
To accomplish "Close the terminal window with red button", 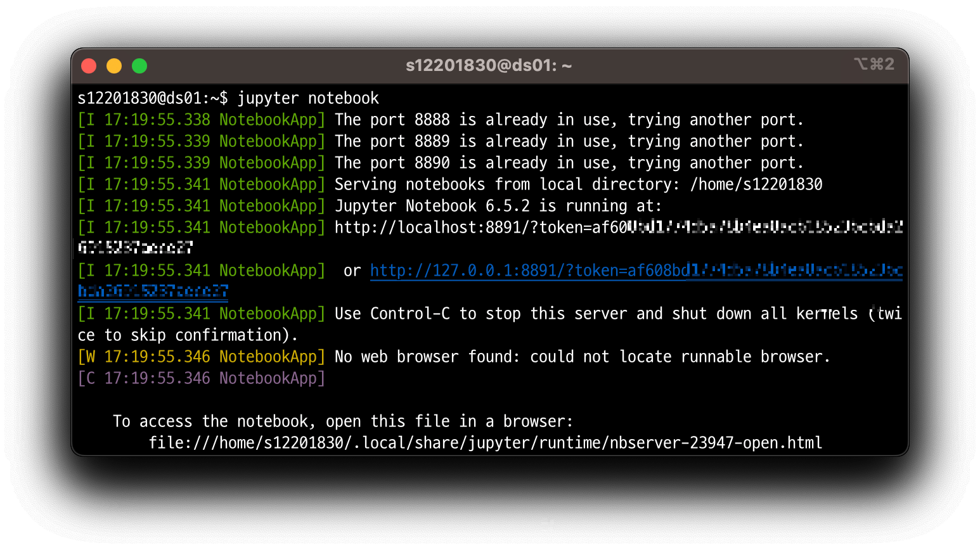I will [x=89, y=66].
